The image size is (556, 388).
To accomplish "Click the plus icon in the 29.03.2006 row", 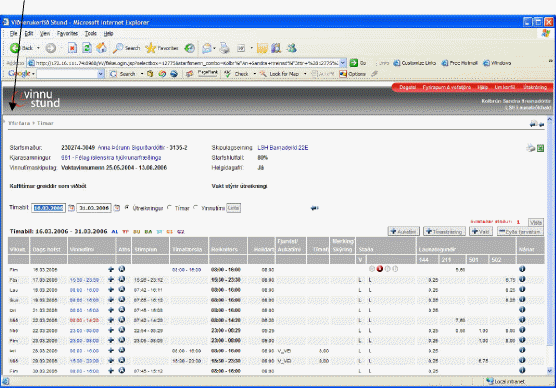I will pyautogui.click(x=111, y=360).
